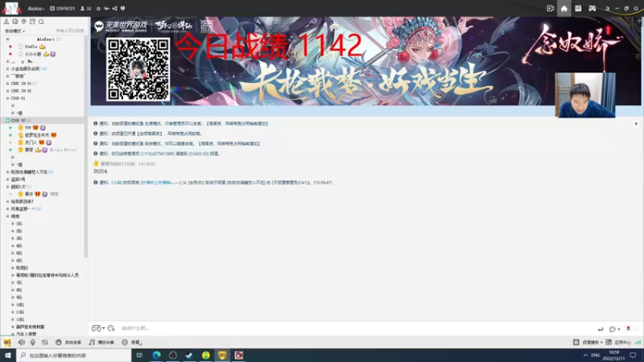Click the favorite star icon in title bar
644x362 pixels.
click(98, 8)
